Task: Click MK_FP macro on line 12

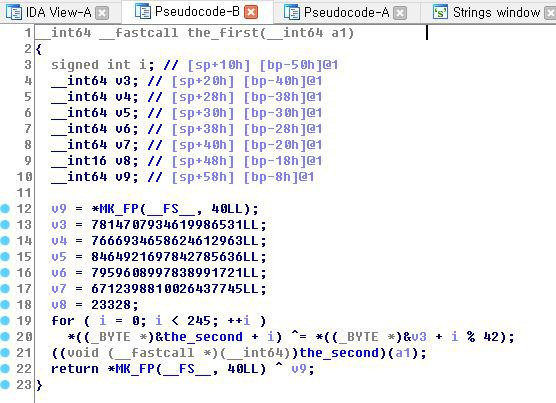Action: click(119, 209)
